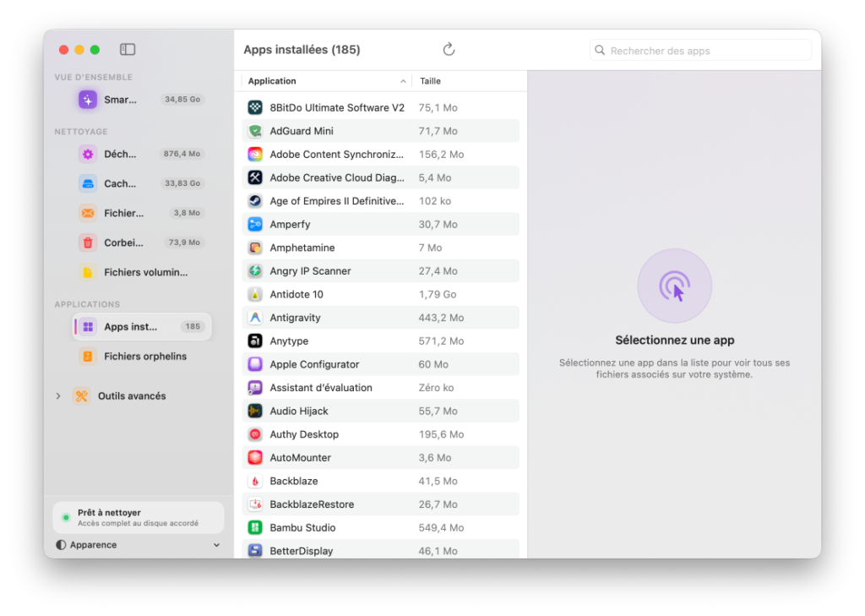Image resolution: width=865 pixels, height=616 pixels.
Task: Click the orange envelope Fichier... icon
Action: point(88,213)
